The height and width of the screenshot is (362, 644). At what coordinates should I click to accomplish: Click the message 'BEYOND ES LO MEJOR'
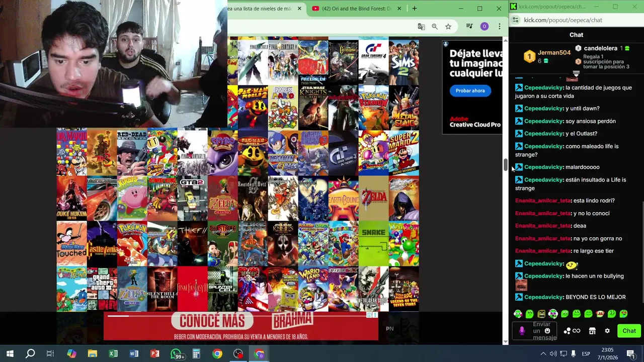pyautogui.click(x=596, y=297)
